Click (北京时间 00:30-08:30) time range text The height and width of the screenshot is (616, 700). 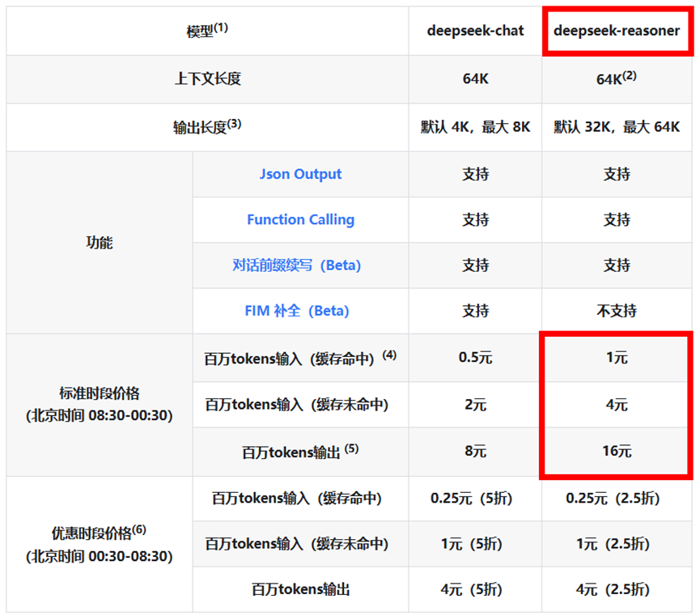[99, 557]
